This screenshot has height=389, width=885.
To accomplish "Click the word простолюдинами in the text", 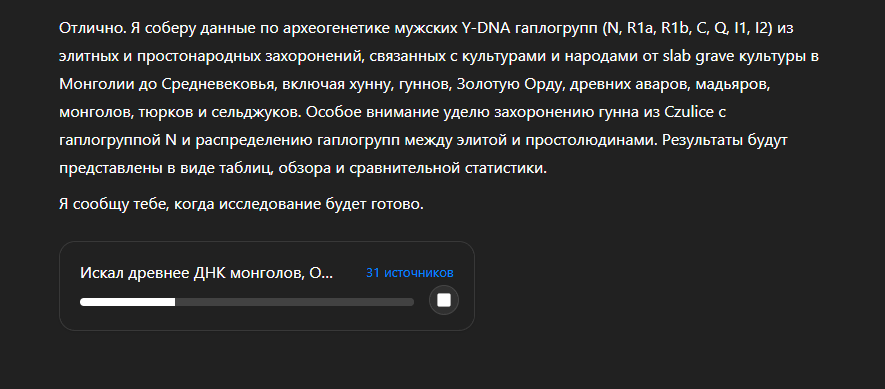I will coord(592,141).
